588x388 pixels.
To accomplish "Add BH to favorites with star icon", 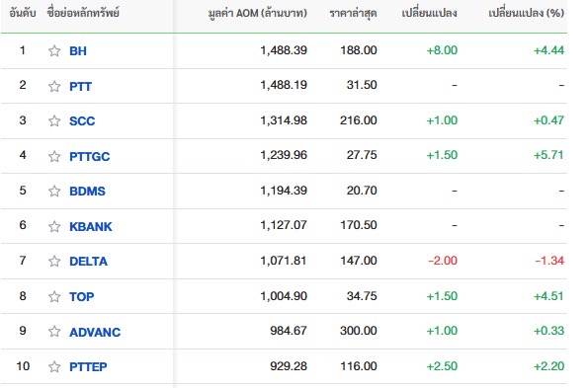I will (54, 50).
